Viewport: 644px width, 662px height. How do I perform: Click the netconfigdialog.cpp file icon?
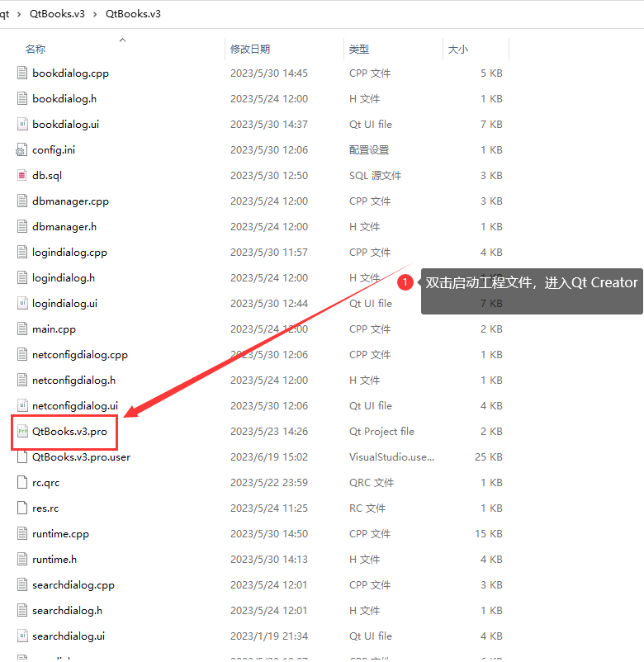pyautogui.click(x=22, y=355)
